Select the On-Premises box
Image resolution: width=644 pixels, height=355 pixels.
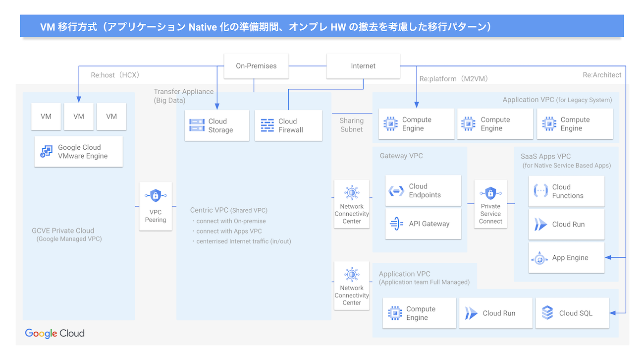pos(256,66)
